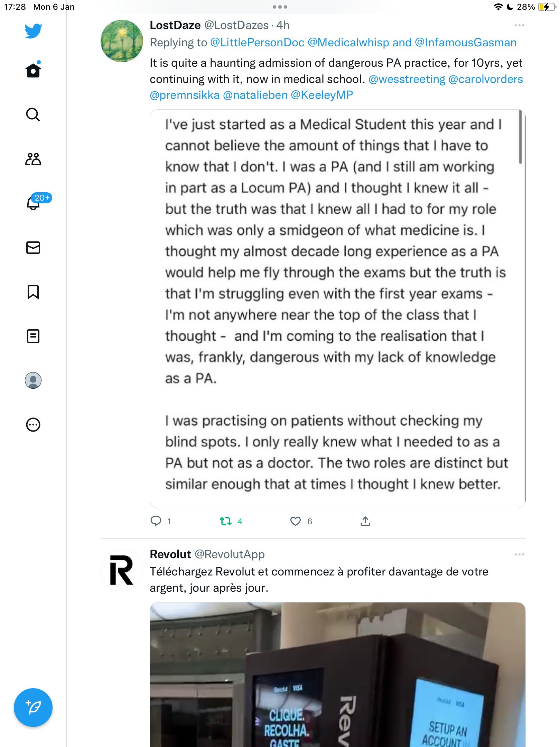Viewport: 560px width, 747px height.
Task: Open Lists icon in sidebar
Action: pyautogui.click(x=33, y=336)
